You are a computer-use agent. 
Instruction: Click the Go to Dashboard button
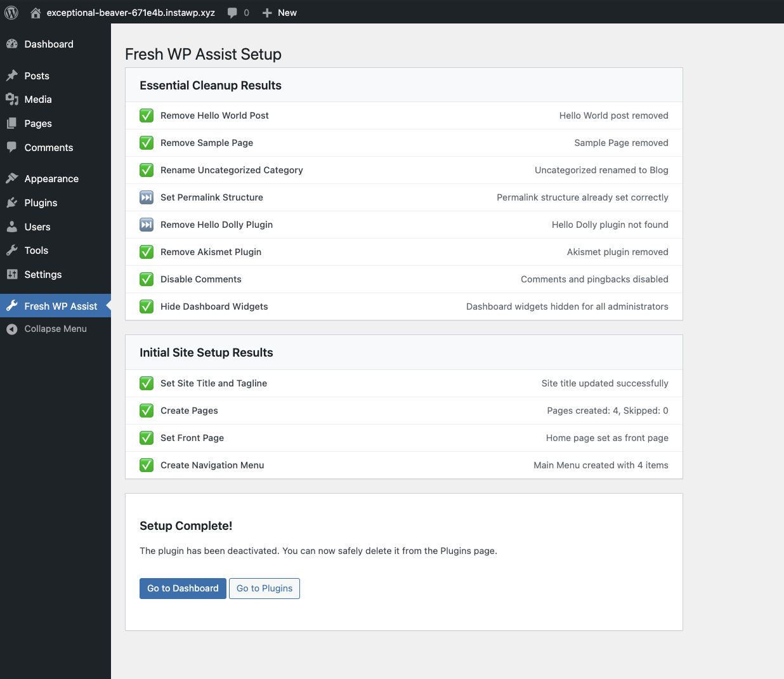[183, 588]
